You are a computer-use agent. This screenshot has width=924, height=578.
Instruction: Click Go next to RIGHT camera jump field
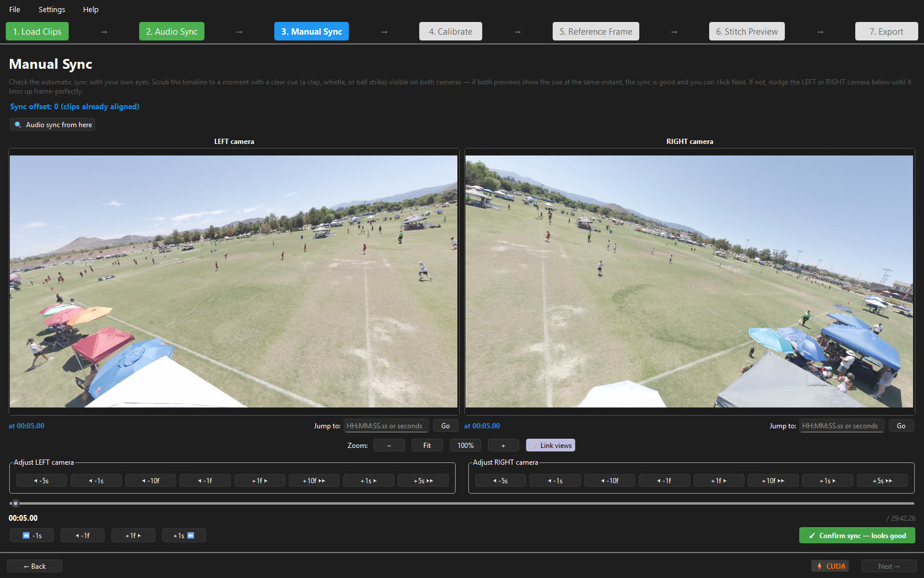tap(901, 426)
